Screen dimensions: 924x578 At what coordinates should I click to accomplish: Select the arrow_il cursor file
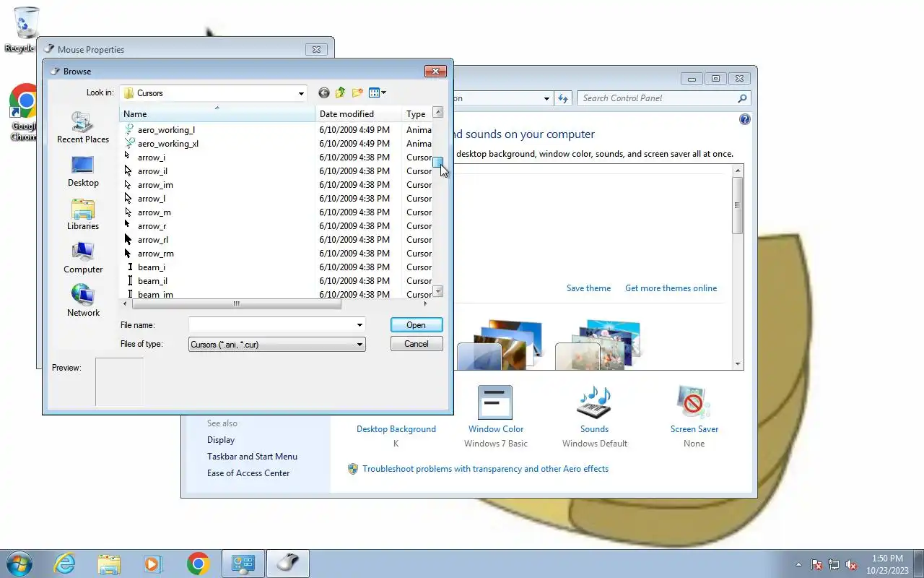(152, 171)
